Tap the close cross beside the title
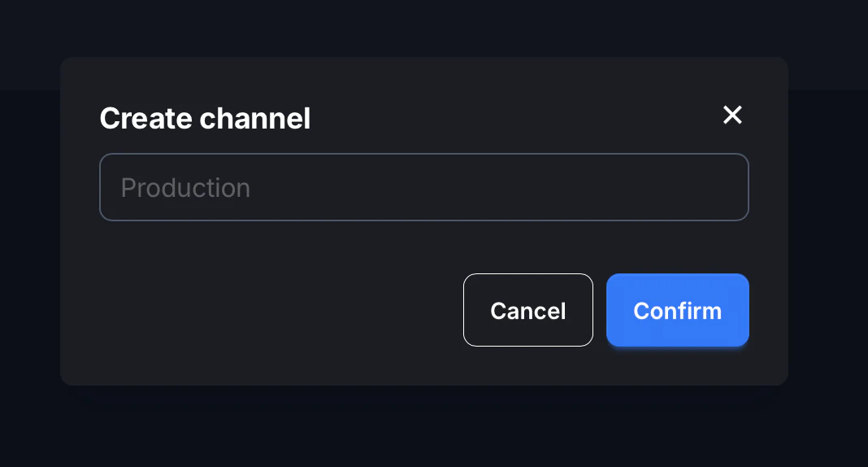The width and height of the screenshot is (868, 467). 732,116
